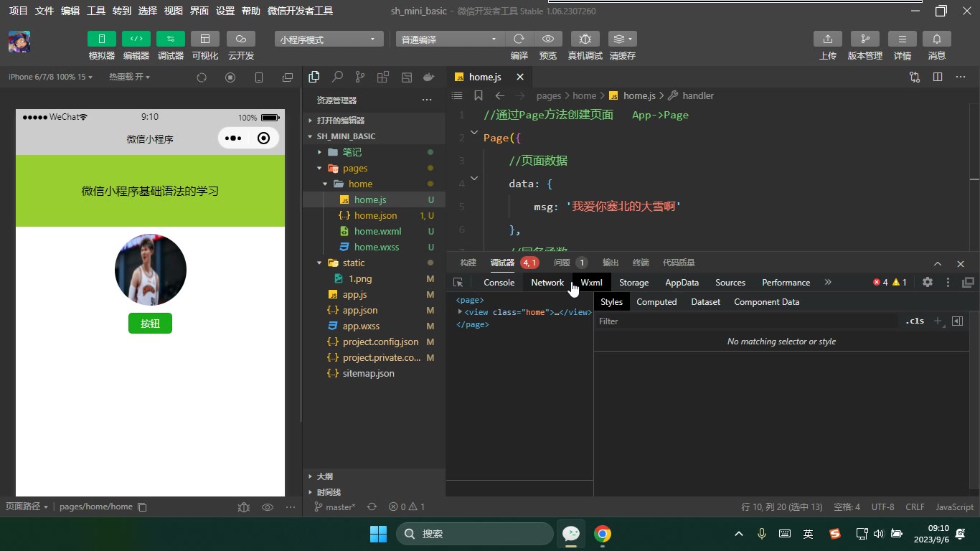Image resolution: width=980 pixels, height=551 pixels.
Task: Select the element inspector arrow icon
Action: (x=458, y=283)
